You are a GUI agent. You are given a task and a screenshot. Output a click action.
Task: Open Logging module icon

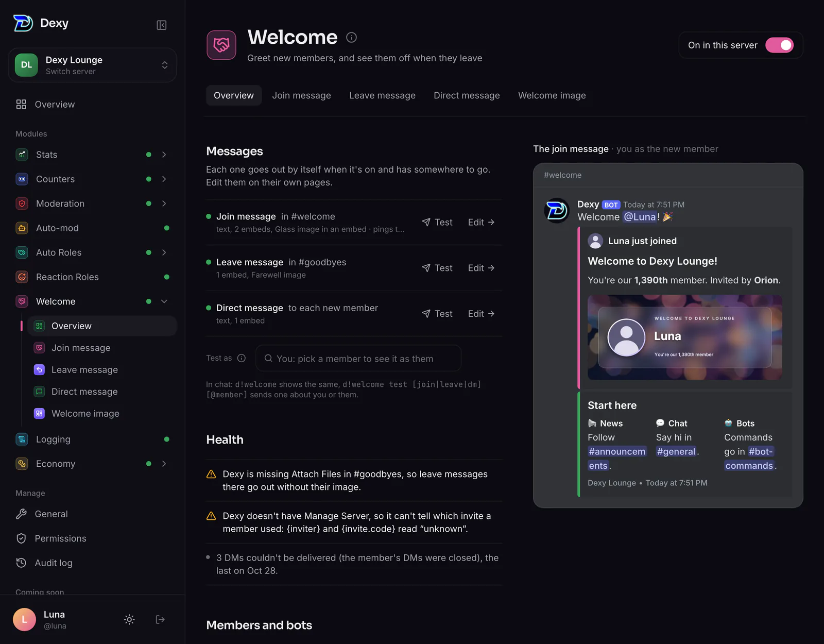pyautogui.click(x=22, y=439)
